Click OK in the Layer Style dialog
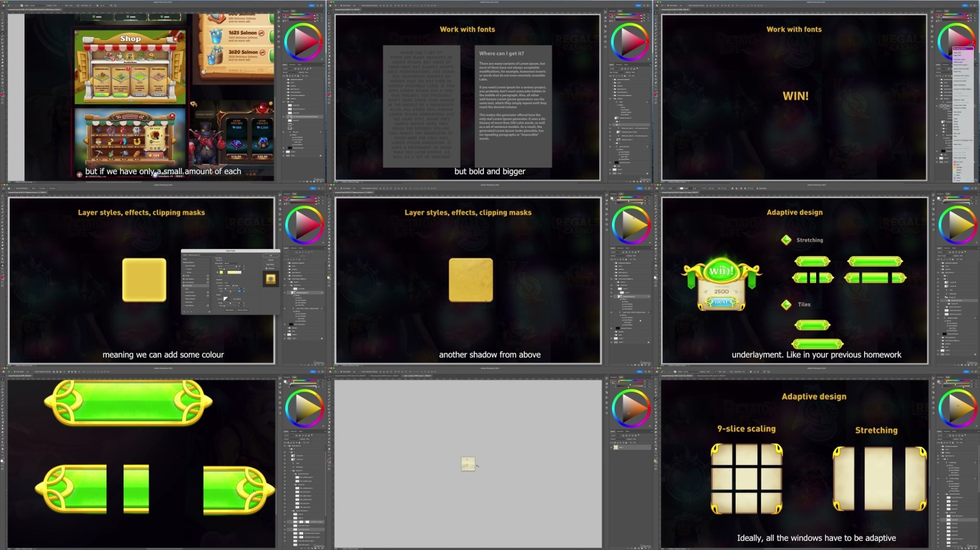The width and height of the screenshot is (980, 550). coord(271,255)
